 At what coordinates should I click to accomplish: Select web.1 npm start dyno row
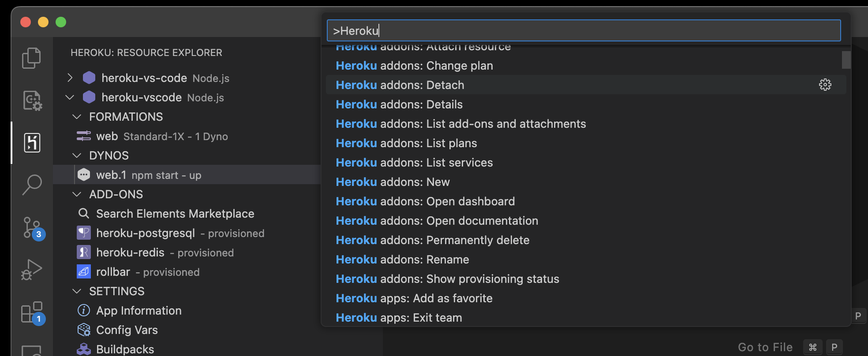point(187,175)
